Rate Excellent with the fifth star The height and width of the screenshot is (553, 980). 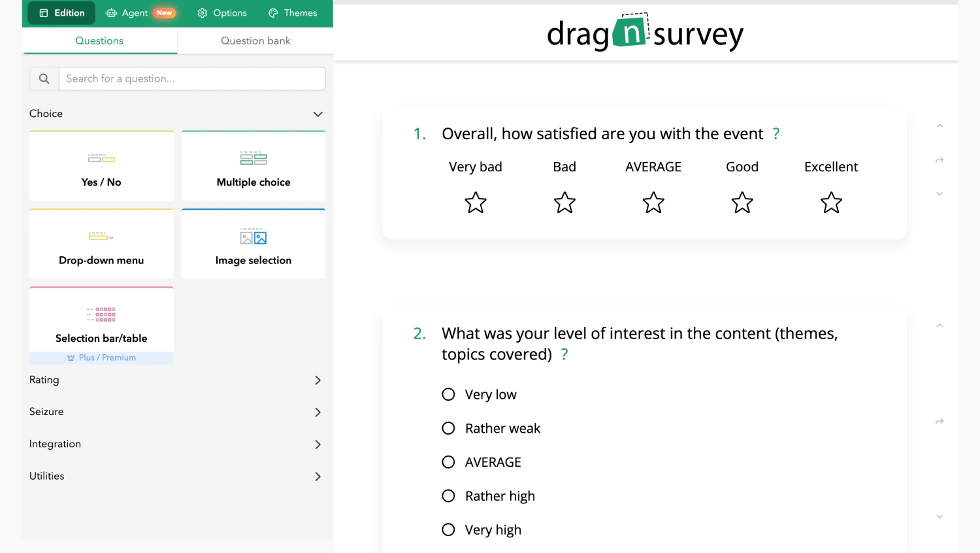point(831,203)
